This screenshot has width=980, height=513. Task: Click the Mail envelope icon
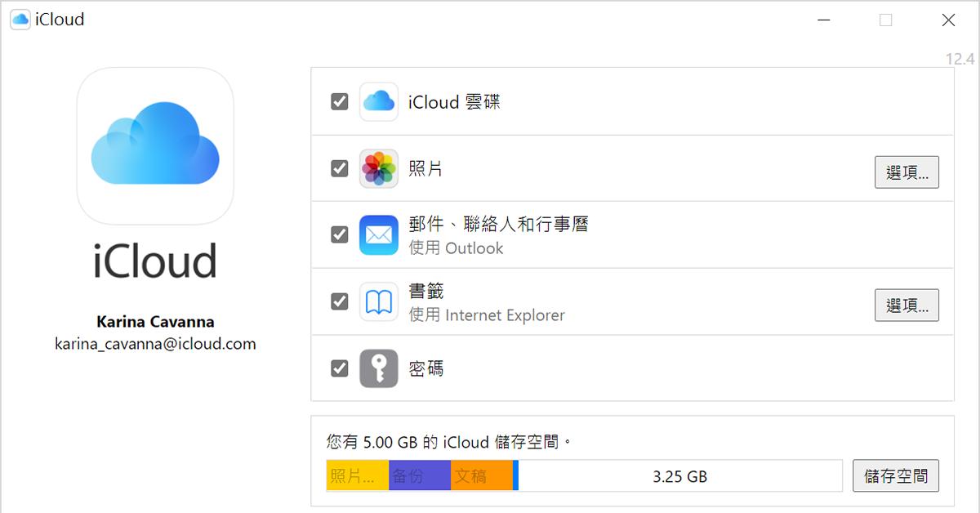click(379, 235)
